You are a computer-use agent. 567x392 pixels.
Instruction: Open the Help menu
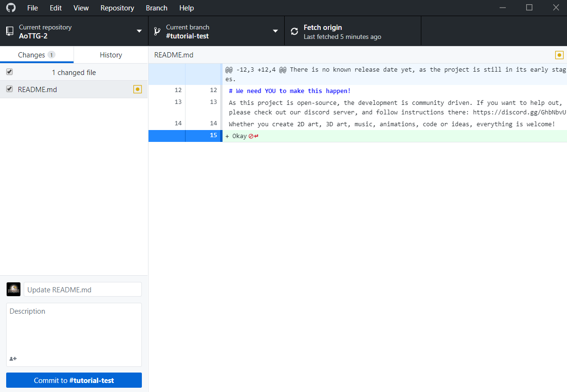click(186, 8)
